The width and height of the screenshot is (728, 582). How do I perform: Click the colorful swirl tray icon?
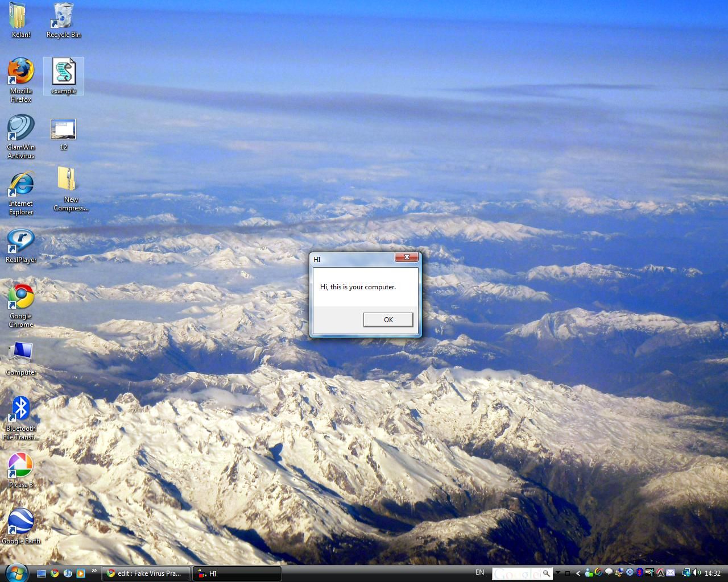tap(598, 573)
